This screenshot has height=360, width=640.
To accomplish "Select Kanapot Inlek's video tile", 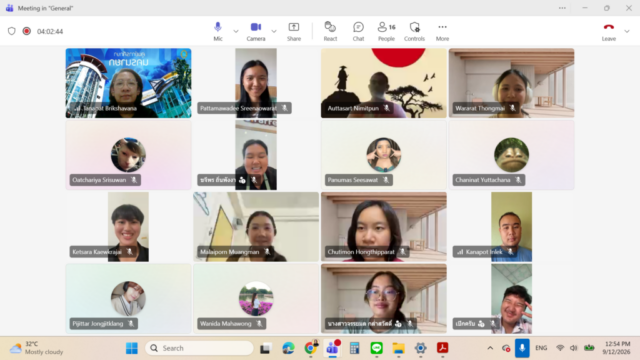I will pyautogui.click(x=511, y=227).
